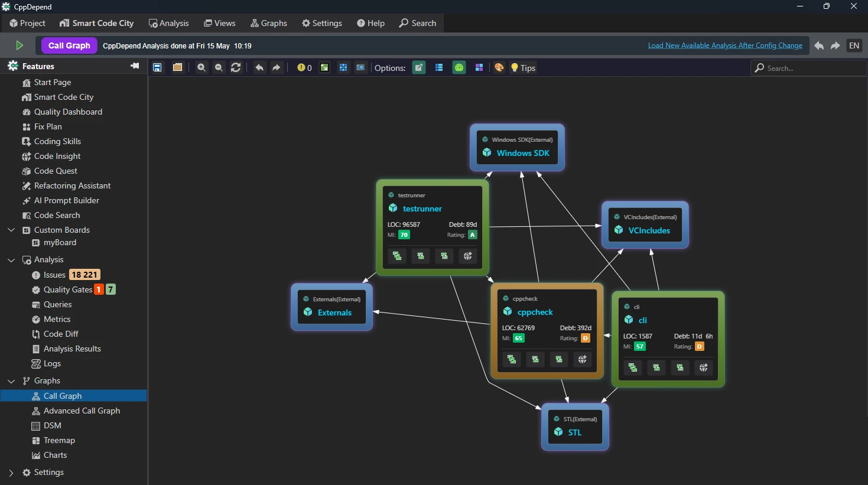Image resolution: width=868 pixels, height=485 pixels.
Task: Click the graph Search input field
Action: 808,68
